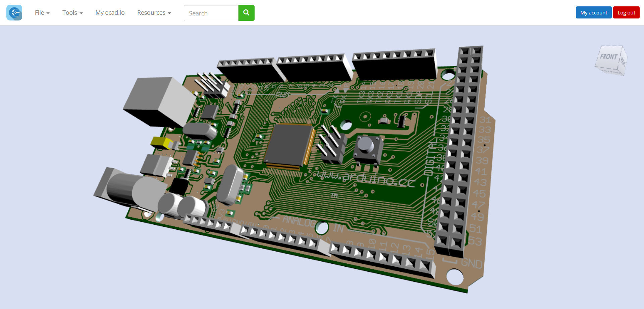Select the main microcontroller chip on board
644x309 pixels.
pyautogui.click(x=290, y=145)
